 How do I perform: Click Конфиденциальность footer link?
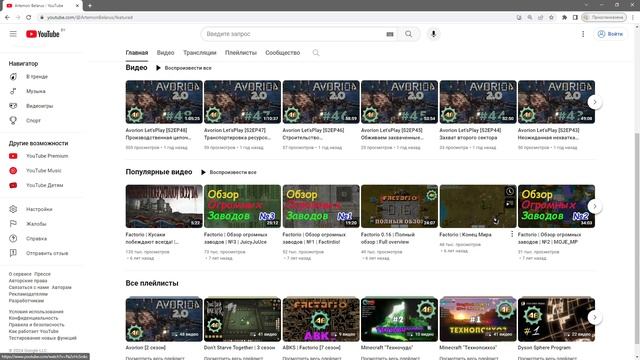coord(33,318)
